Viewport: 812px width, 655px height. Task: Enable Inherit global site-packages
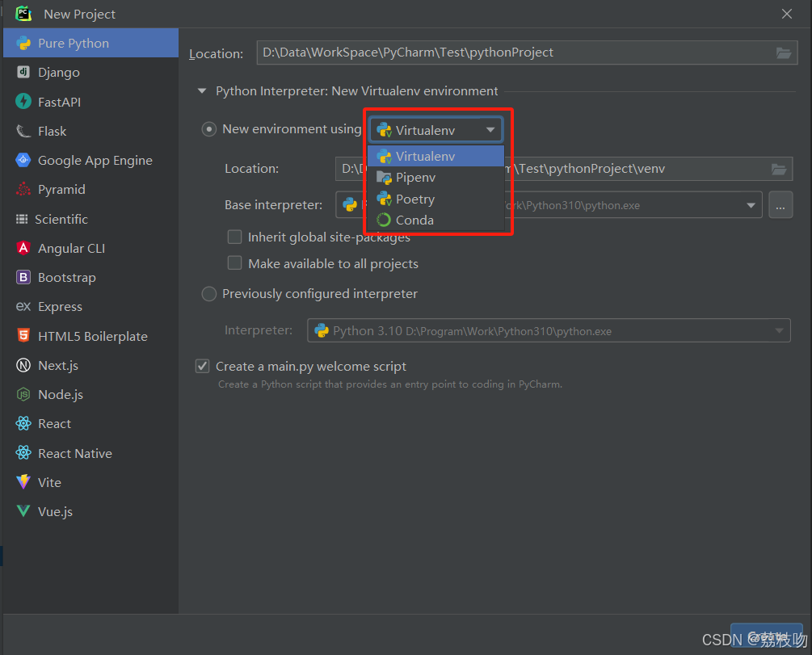[x=234, y=237]
